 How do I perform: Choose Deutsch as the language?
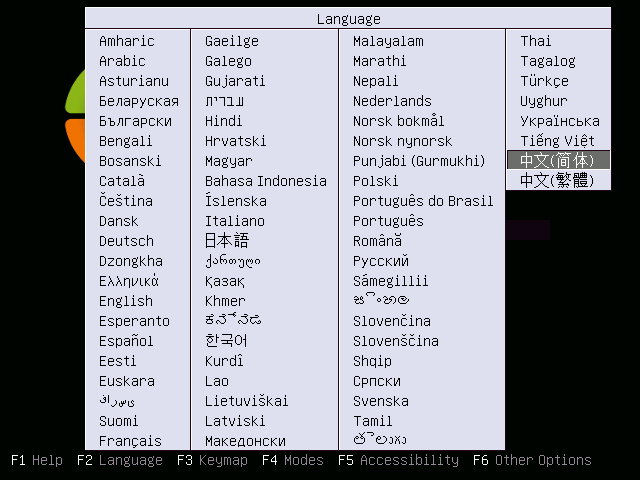click(126, 241)
